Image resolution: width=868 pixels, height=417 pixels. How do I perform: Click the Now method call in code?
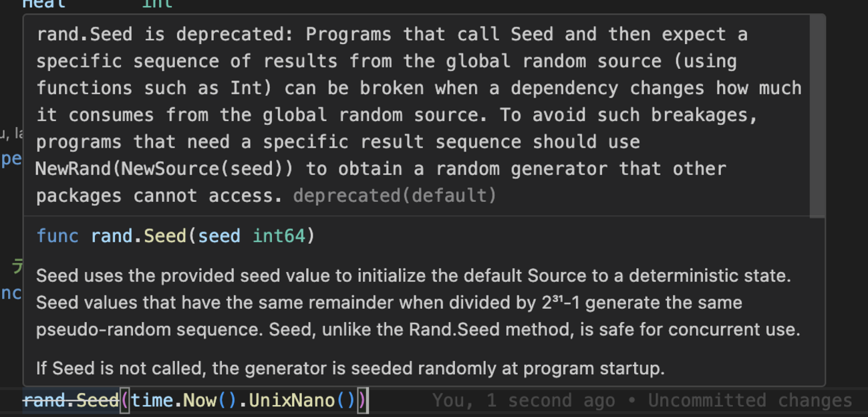[199, 400]
